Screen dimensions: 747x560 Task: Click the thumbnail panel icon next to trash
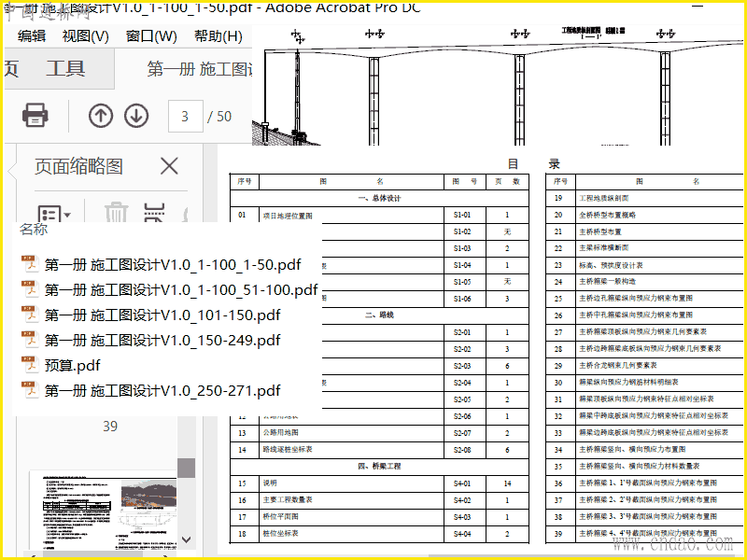click(154, 213)
